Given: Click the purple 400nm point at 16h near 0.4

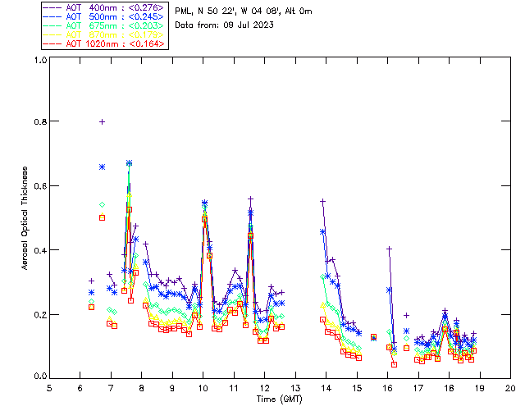Looking at the screenshot, I should point(389,249).
